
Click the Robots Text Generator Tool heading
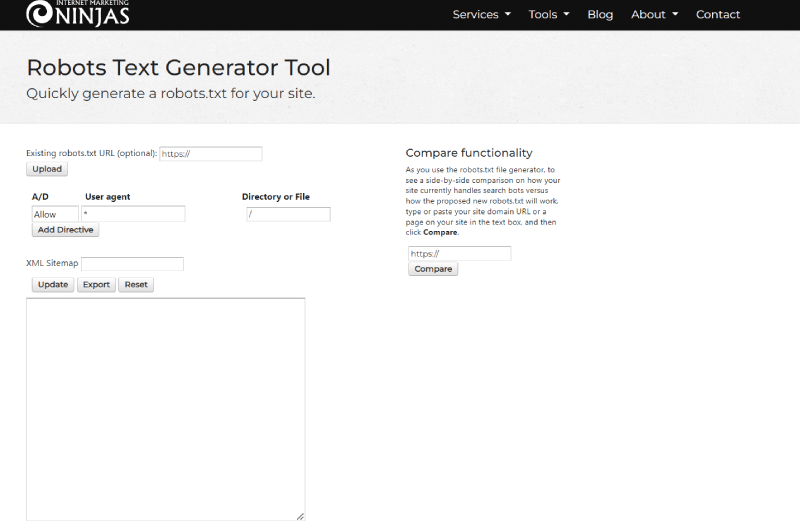179,67
